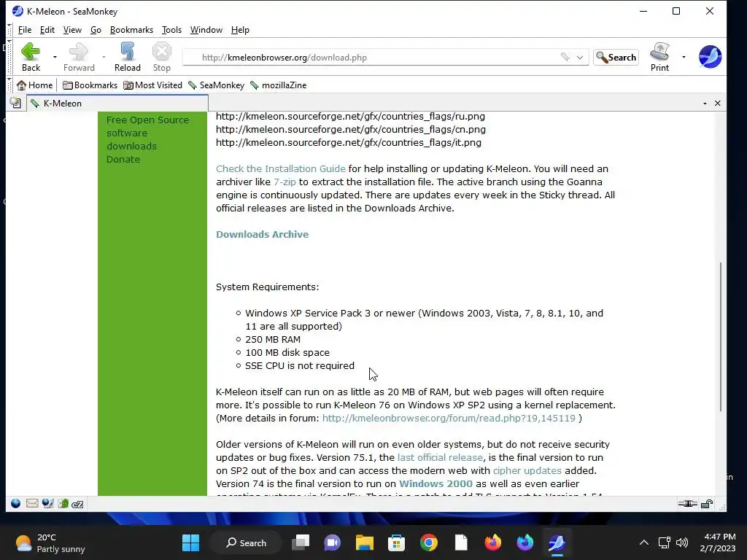Screen dimensions: 747x560
Task: Close the current tab with X
Action: click(718, 104)
